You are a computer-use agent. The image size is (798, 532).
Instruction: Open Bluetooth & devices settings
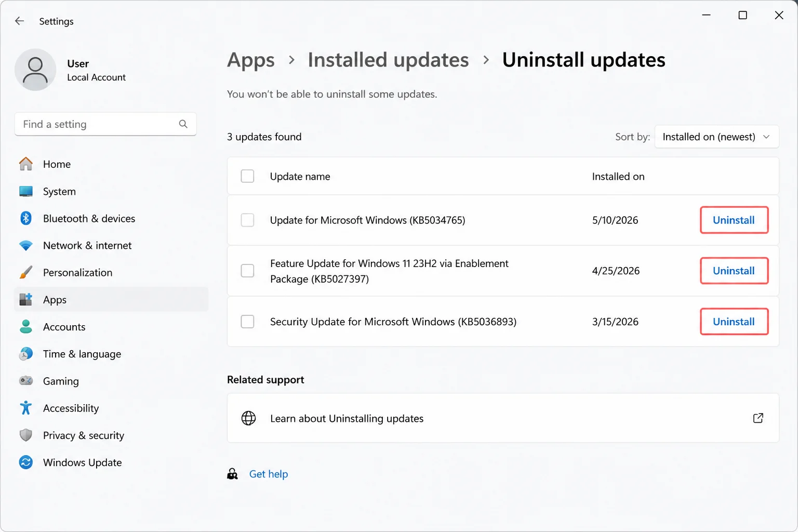111,218
